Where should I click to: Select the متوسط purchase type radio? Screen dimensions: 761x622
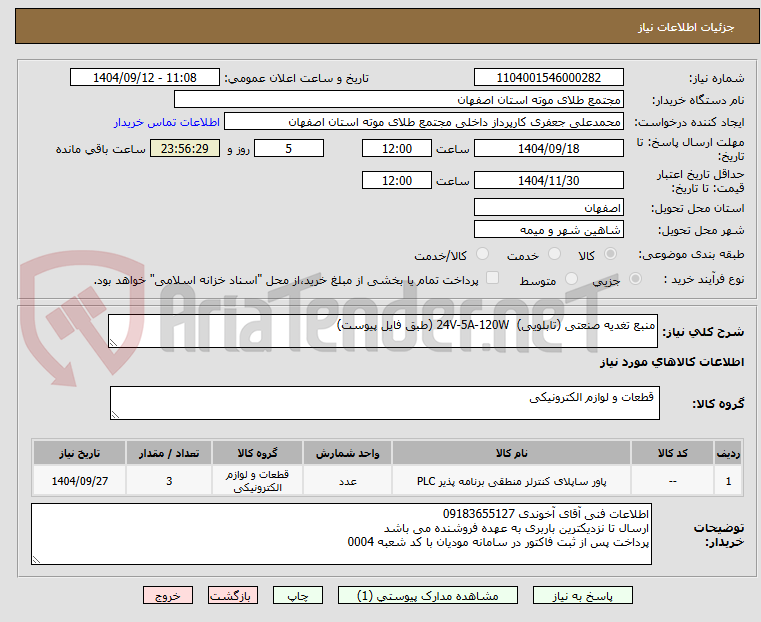point(571,278)
